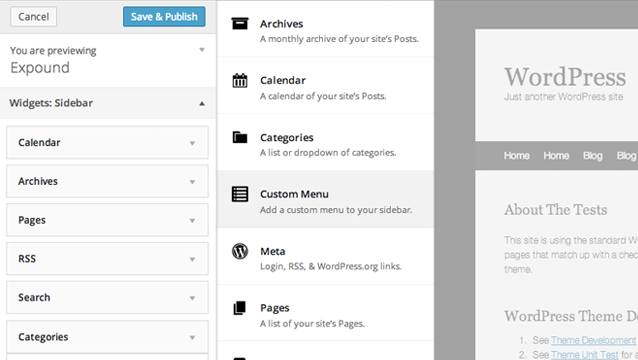Click the About The Tests heading
Image resolution: width=638 pixels, height=360 pixels.
pos(555,210)
